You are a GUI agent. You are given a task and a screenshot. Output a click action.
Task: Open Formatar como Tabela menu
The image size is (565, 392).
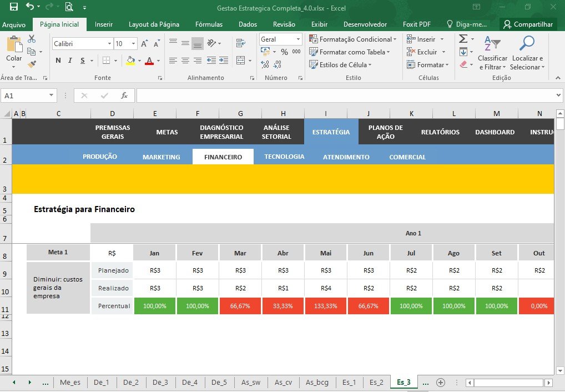[350, 52]
